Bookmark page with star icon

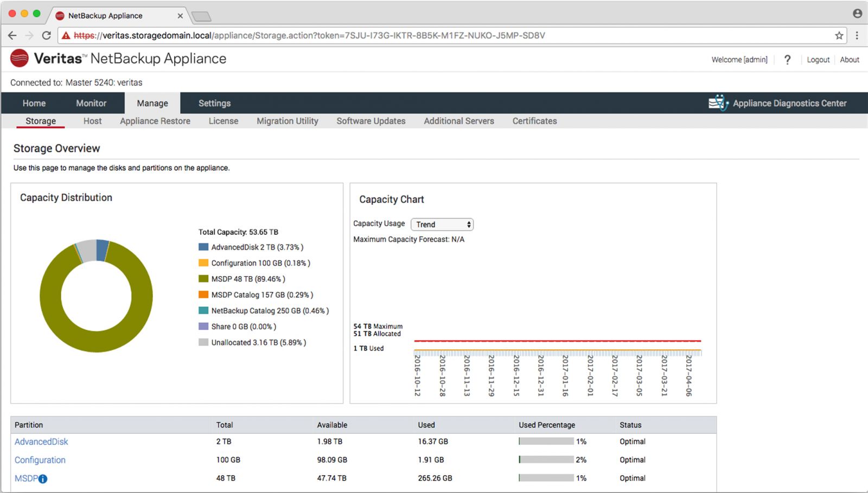[839, 35]
